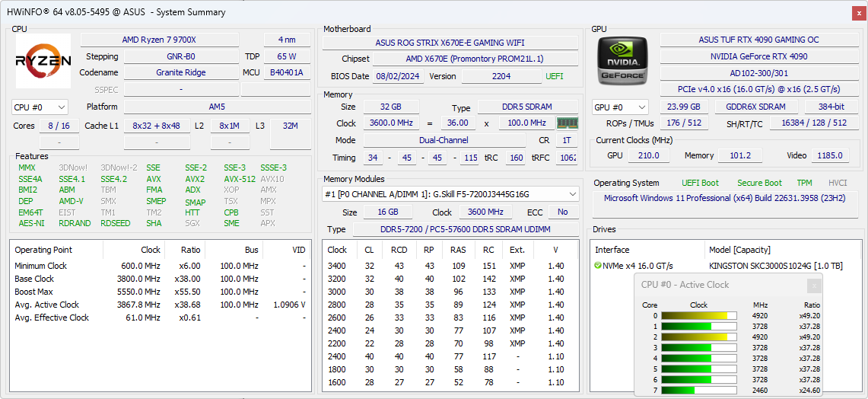Click the green NVMe drive status icon
Viewport: 868px width, 399px height.
click(x=598, y=266)
